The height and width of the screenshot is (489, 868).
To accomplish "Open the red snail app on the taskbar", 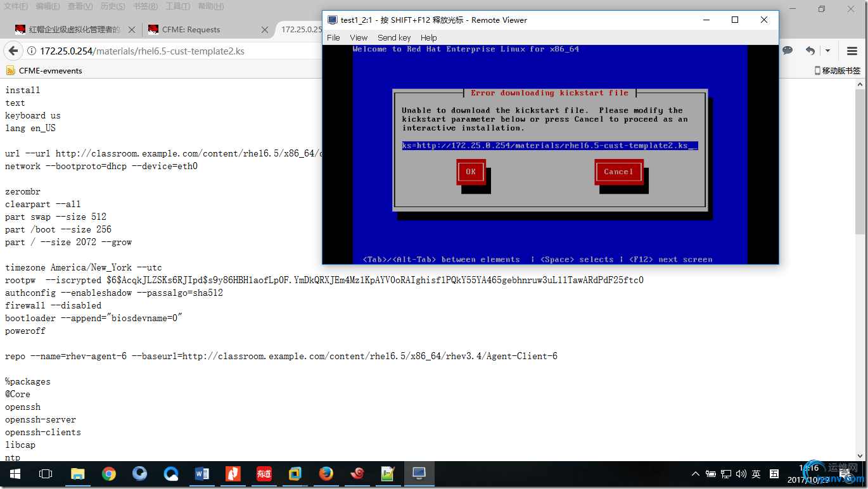I will click(357, 474).
